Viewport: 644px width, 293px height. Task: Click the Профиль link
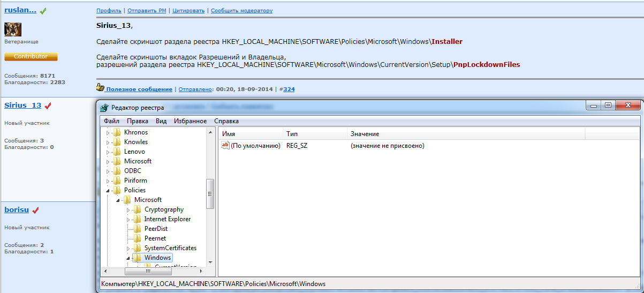pyautogui.click(x=109, y=11)
